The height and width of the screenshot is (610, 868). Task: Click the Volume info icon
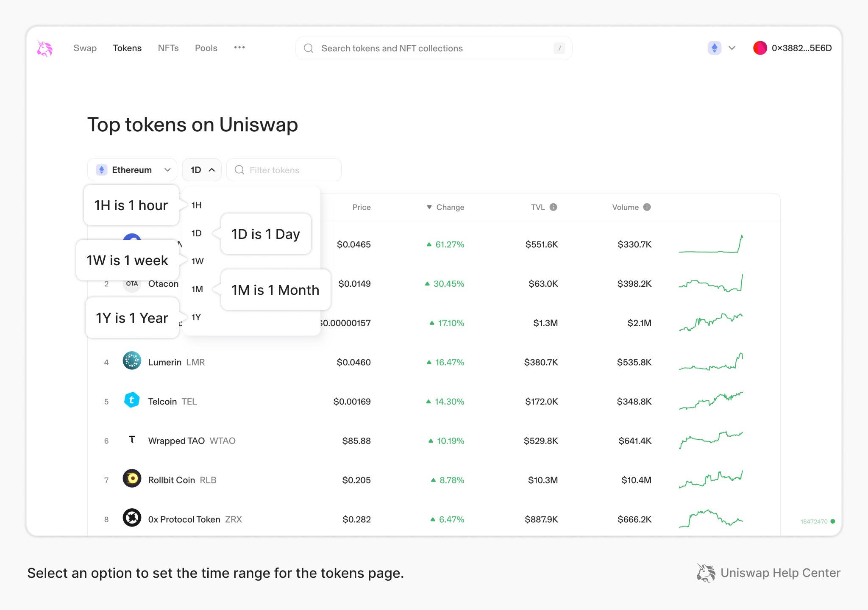647,207
